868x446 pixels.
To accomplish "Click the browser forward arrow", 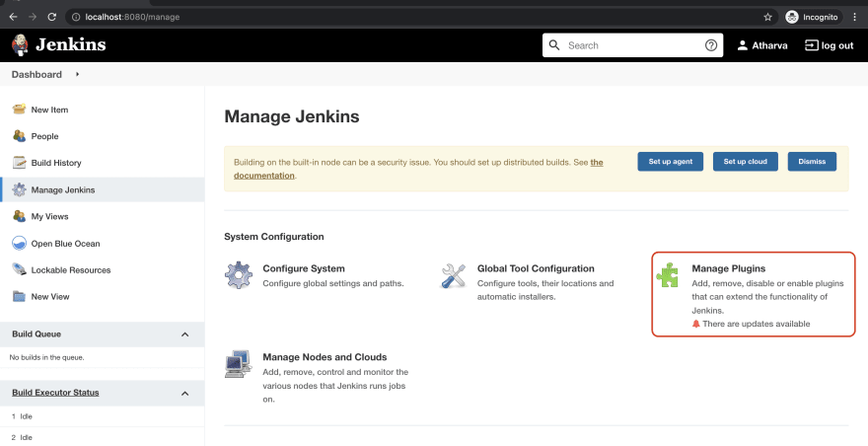I will pyautogui.click(x=33, y=17).
